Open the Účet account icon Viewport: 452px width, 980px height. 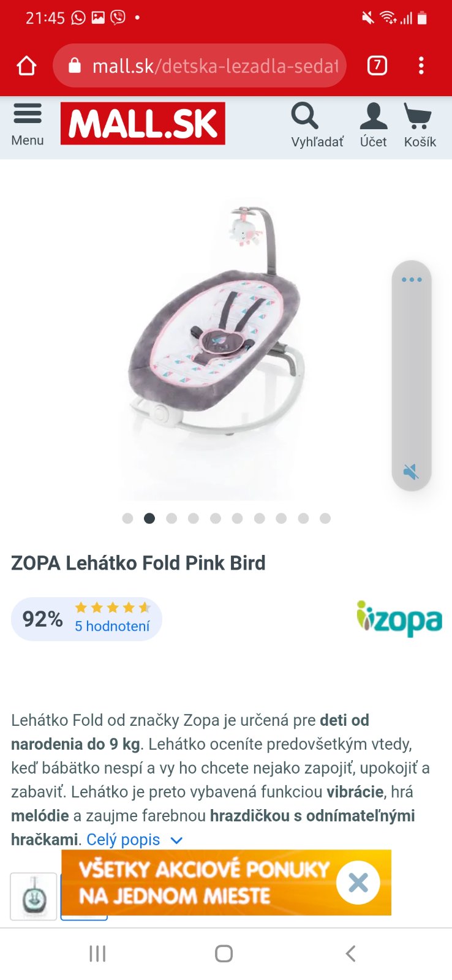(373, 116)
